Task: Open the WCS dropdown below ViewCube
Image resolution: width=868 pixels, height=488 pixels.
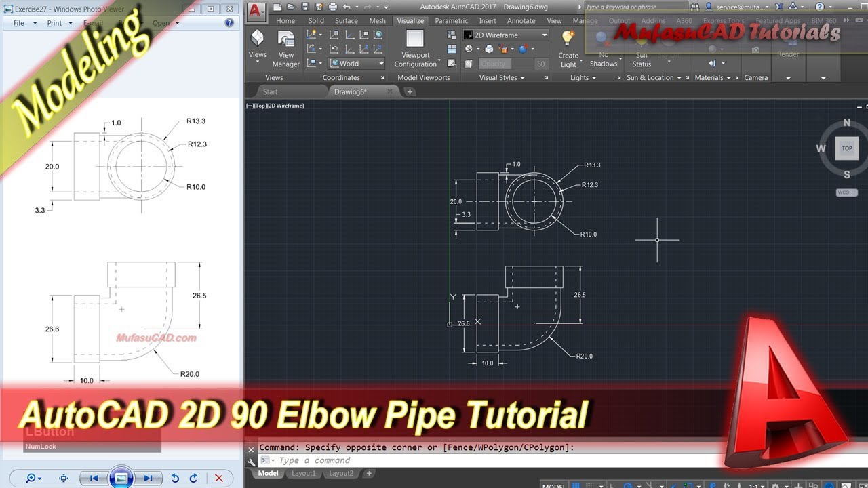Action: 846,192
